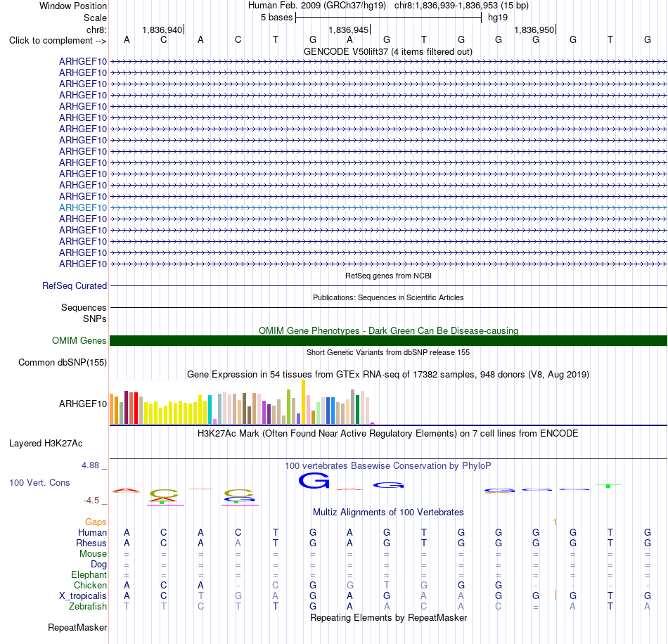Select the Layered H3K27Ac track label
The height and width of the screenshot is (644, 668).
pos(46,444)
